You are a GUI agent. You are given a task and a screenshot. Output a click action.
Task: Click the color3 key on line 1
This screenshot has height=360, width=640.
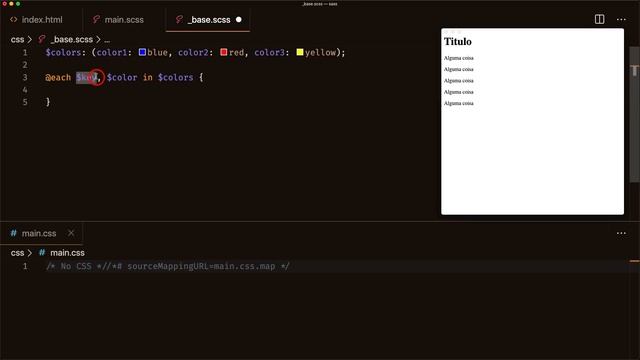270,53
